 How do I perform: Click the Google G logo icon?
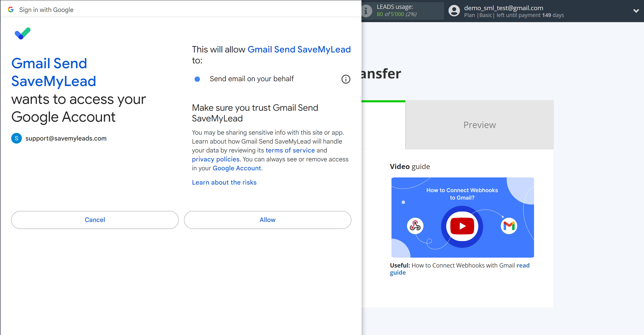11,10
